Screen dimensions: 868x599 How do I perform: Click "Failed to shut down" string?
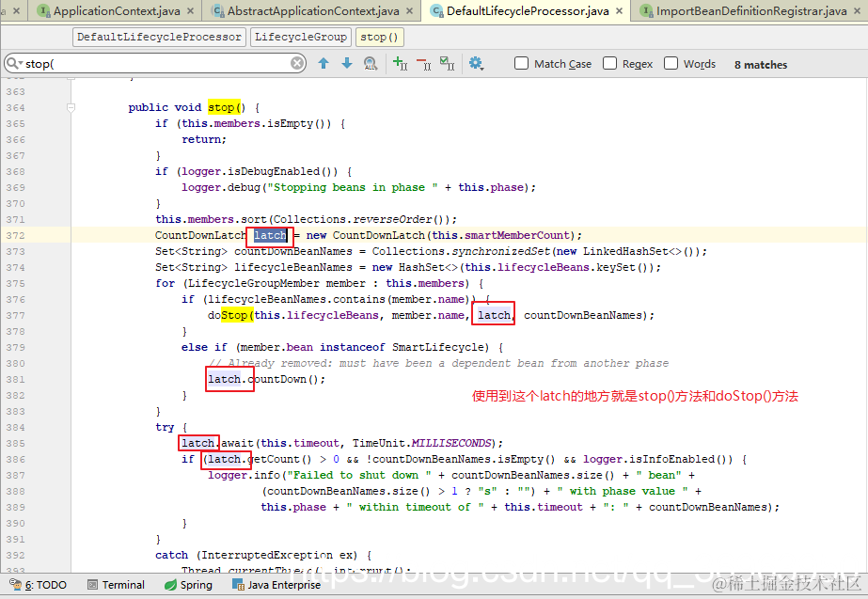[x=358, y=475]
